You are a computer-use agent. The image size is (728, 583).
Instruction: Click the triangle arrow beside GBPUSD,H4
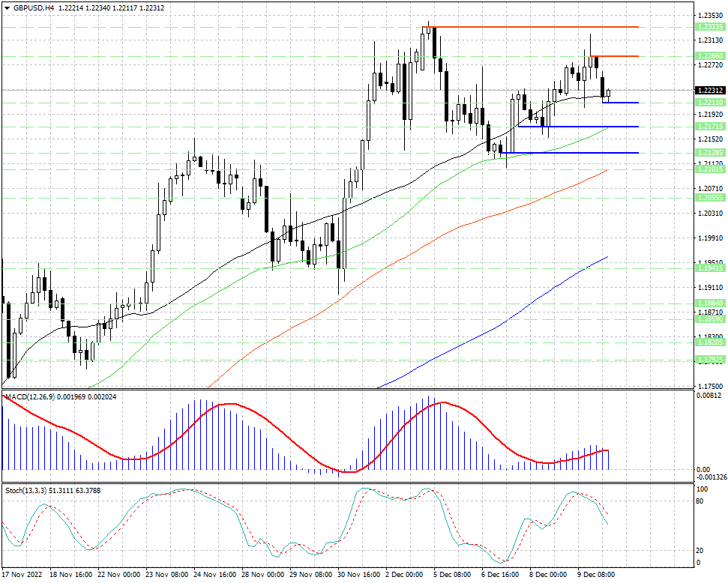pos(7,8)
